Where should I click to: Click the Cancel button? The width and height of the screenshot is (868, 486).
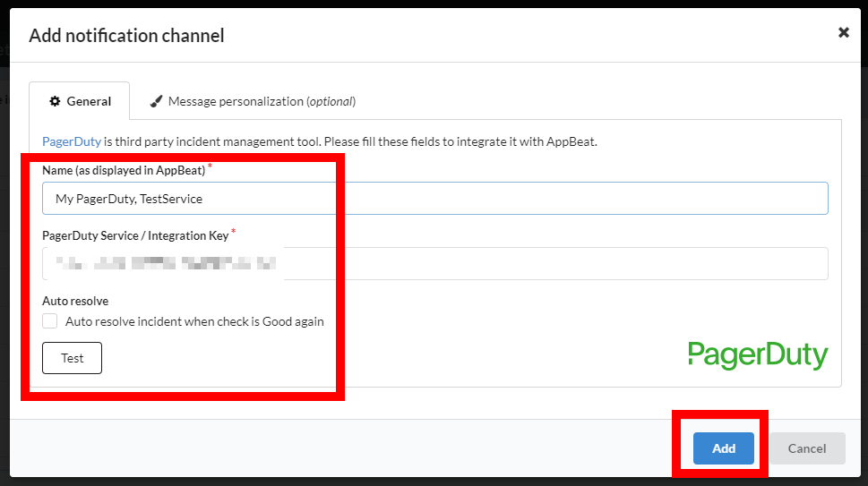click(807, 448)
